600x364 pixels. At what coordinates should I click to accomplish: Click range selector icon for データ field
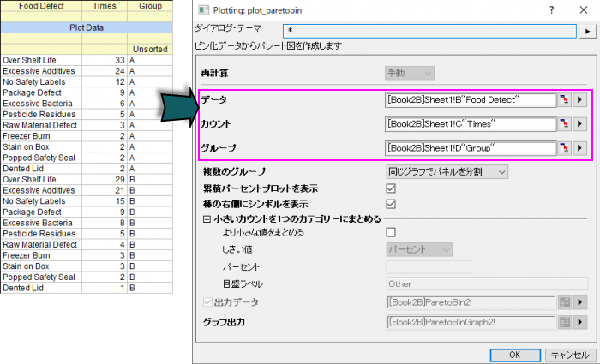(x=564, y=100)
